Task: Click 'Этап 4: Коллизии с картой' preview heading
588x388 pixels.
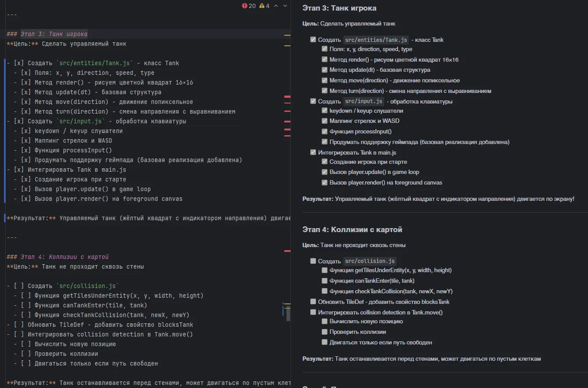Action: click(x=352, y=229)
